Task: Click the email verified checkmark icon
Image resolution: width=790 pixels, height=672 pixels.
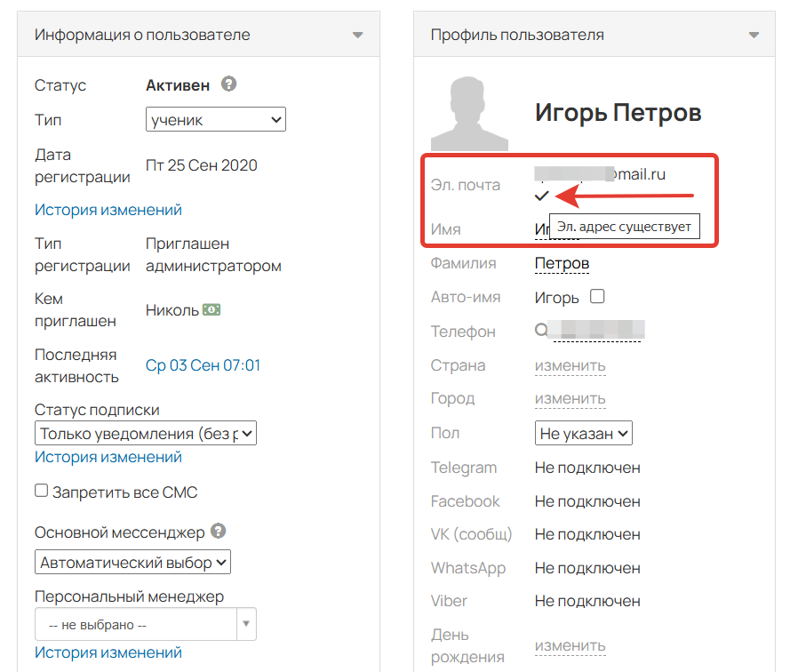Action: 542,196
